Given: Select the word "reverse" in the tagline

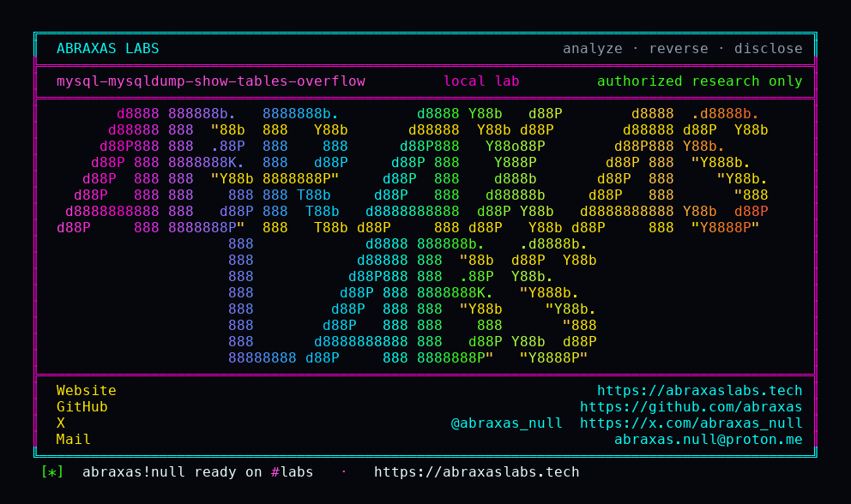Looking at the screenshot, I should pos(679,49).
